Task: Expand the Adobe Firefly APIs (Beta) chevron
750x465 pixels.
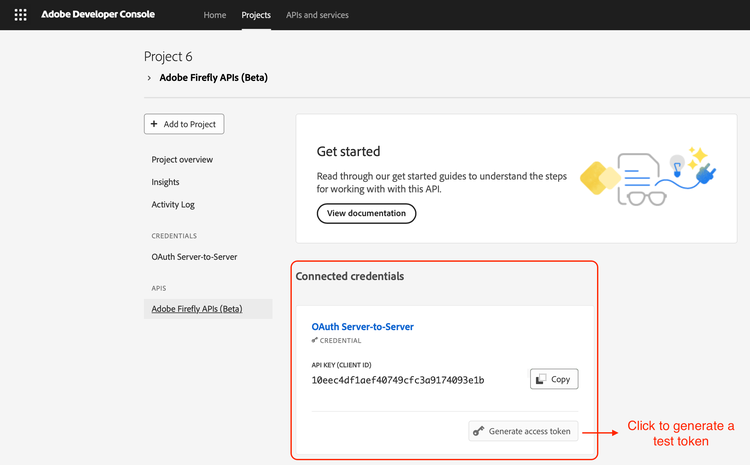Action: [149, 78]
